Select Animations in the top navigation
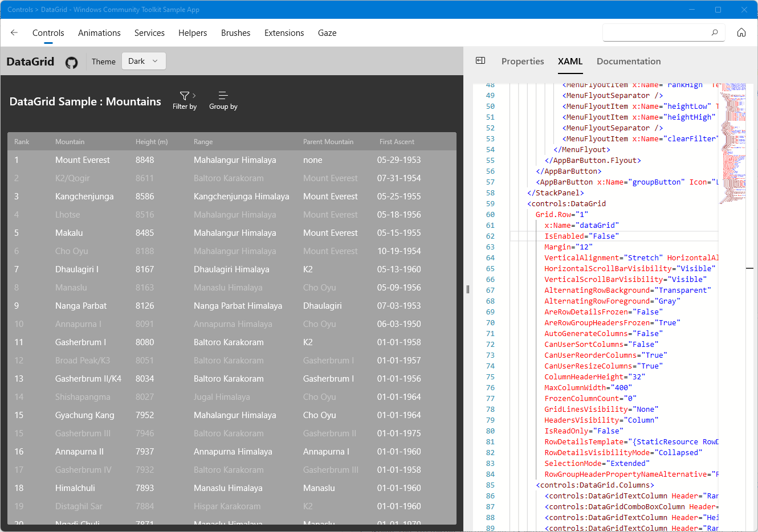Viewport: 758px width, 532px height. point(99,33)
